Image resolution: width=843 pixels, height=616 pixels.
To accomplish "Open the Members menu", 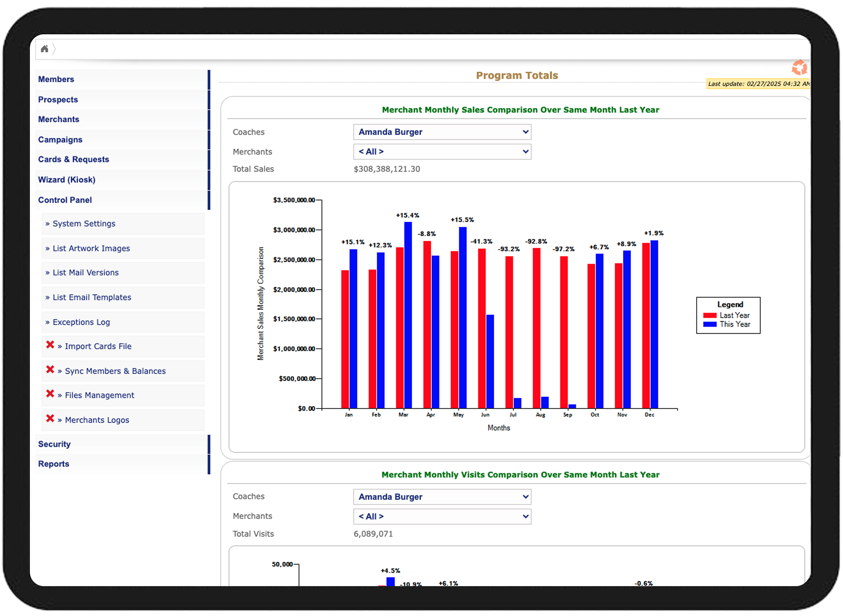I will point(56,79).
